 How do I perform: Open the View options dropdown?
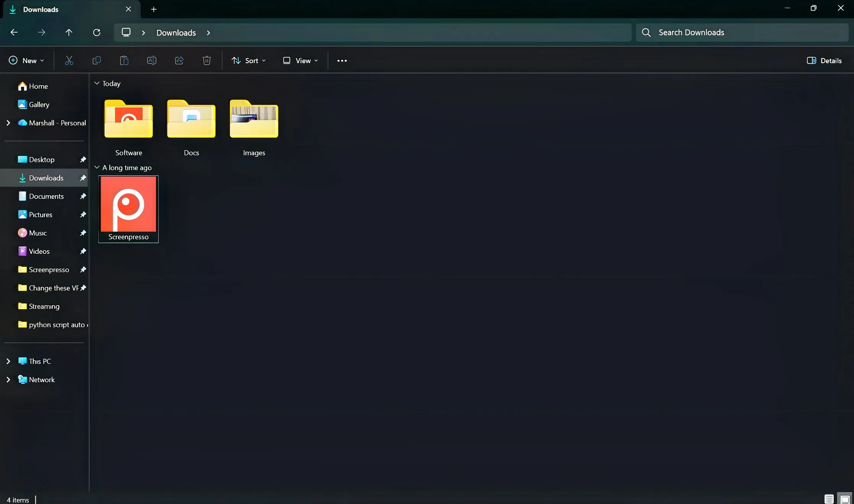[x=300, y=60]
